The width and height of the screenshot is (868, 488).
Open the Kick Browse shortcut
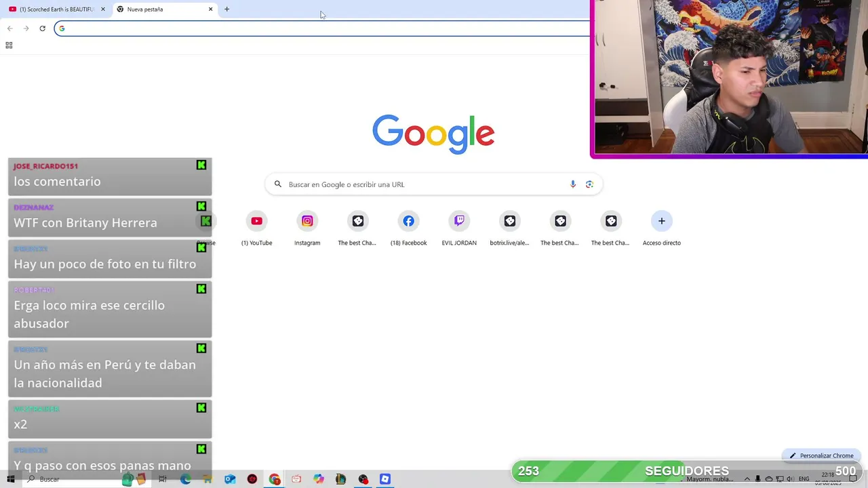coord(206,229)
